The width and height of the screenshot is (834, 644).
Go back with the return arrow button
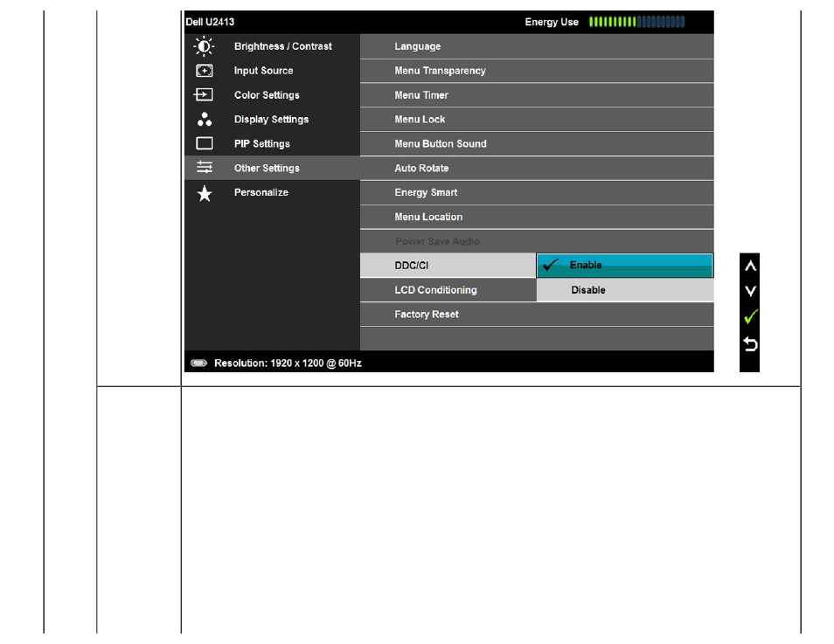pyautogui.click(x=750, y=344)
